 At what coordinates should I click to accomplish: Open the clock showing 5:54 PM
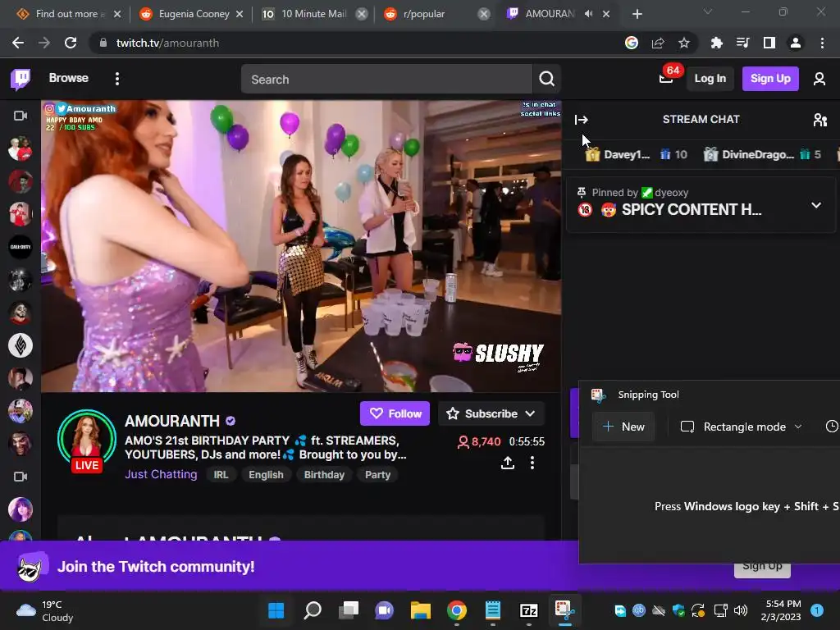tap(781, 610)
